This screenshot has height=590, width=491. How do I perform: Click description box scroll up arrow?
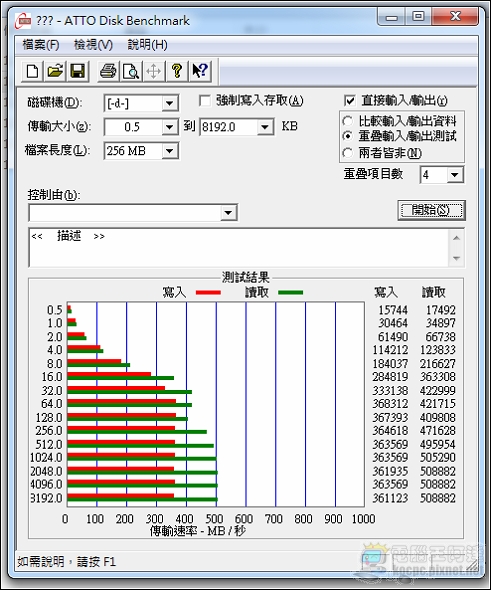pyautogui.click(x=456, y=237)
